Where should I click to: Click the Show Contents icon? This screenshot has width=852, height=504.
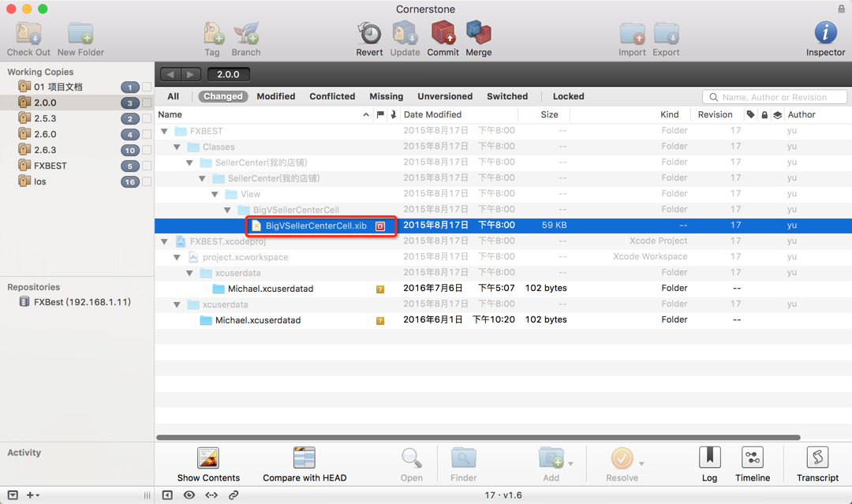[208, 457]
